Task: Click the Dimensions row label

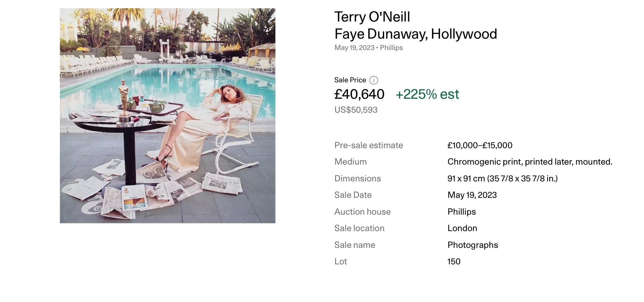Action: [x=357, y=179]
